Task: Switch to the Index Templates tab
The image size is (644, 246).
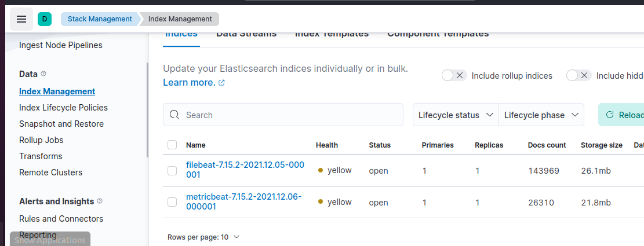Action: 332,35
